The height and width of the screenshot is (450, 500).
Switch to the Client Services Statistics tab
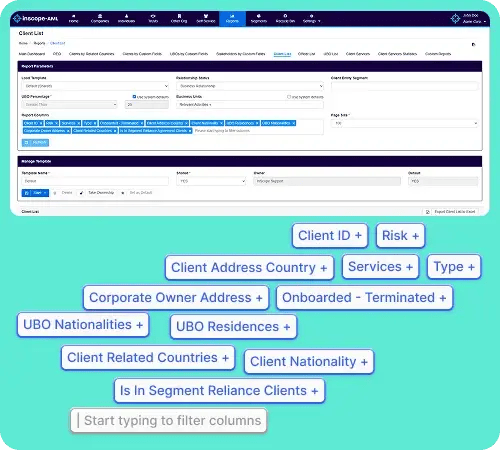coord(397,54)
